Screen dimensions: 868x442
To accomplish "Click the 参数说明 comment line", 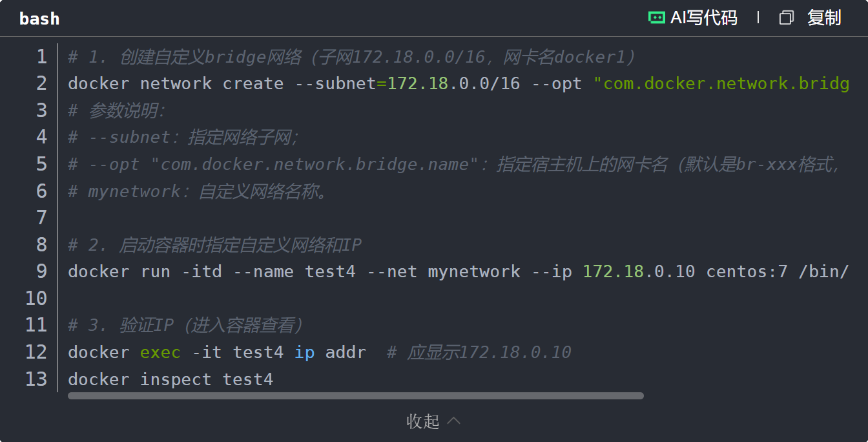I will [x=117, y=111].
